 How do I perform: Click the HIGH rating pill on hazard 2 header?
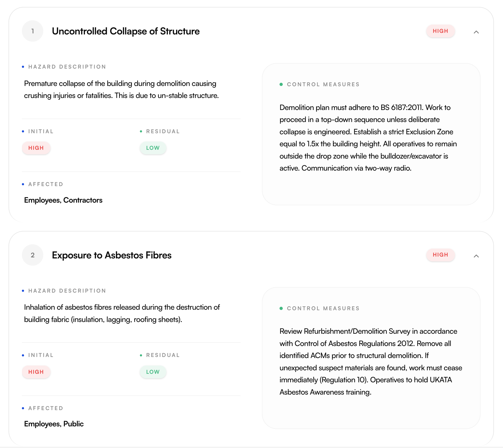(440, 255)
